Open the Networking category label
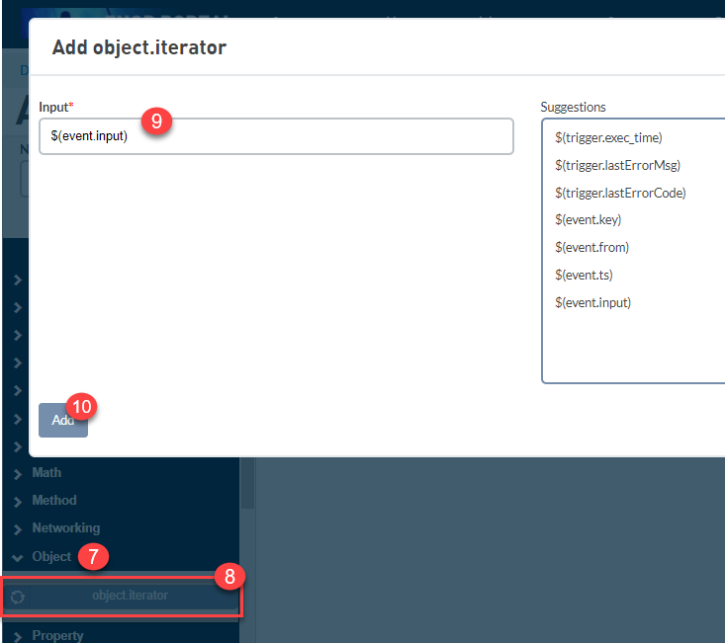 66,528
